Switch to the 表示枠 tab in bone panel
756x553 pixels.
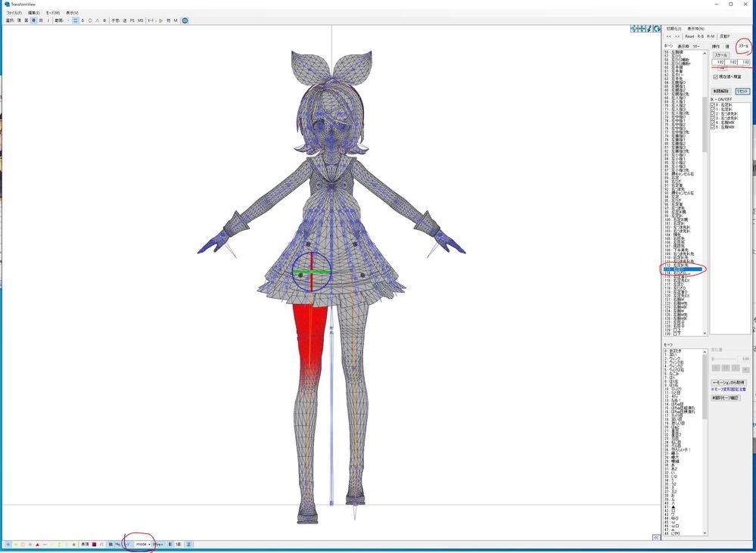(683, 47)
